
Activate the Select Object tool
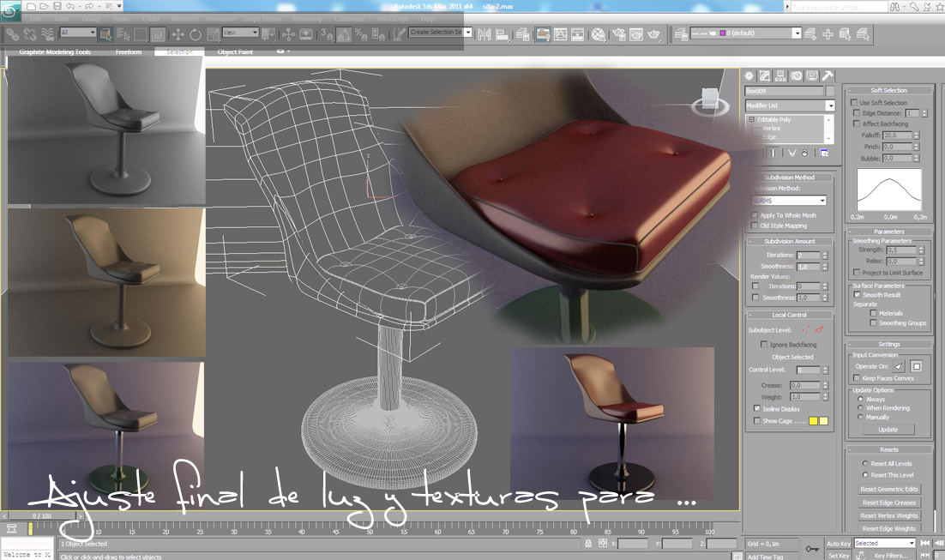[105, 33]
